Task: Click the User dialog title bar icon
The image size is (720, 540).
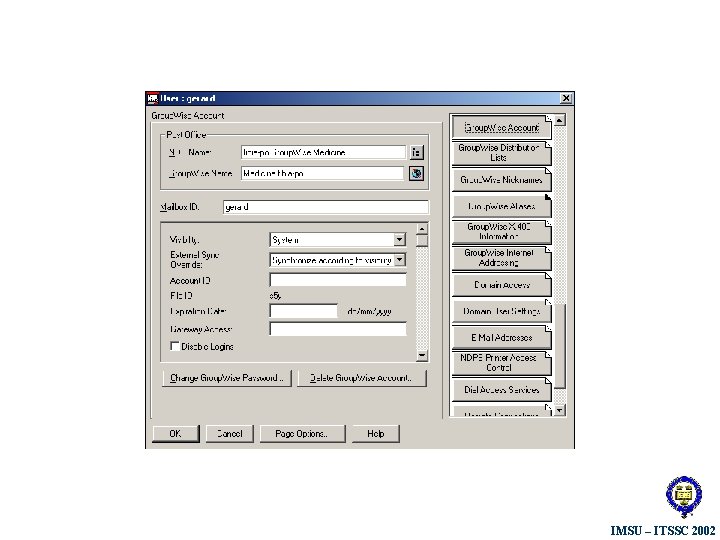Action: [152, 98]
